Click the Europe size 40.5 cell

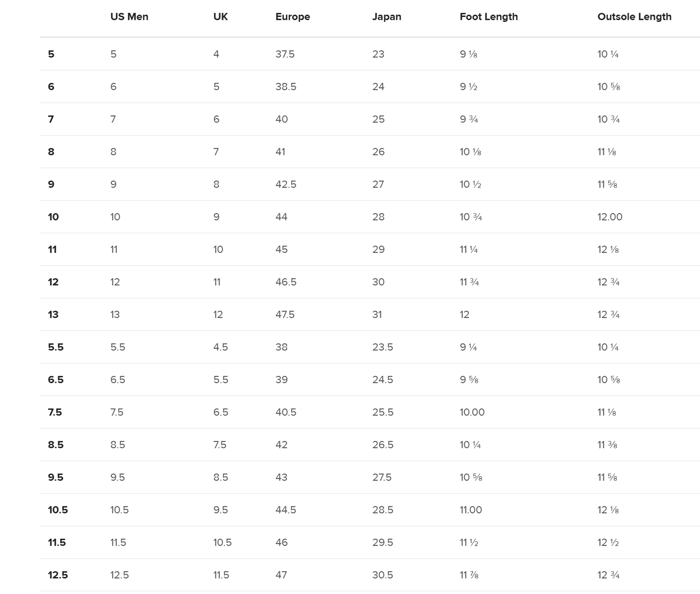286,412
